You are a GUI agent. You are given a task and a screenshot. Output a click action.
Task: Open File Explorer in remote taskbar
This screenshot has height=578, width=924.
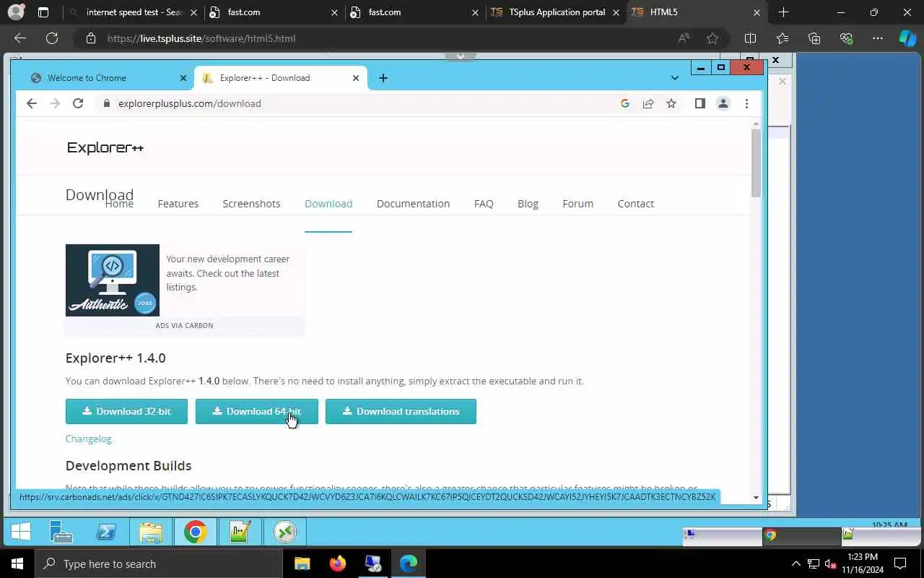pos(151,532)
